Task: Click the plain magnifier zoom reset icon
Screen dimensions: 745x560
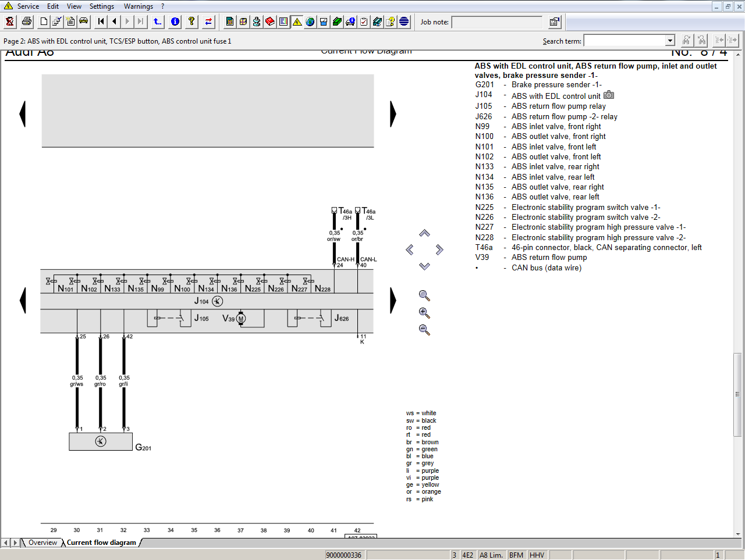Action: [424, 295]
